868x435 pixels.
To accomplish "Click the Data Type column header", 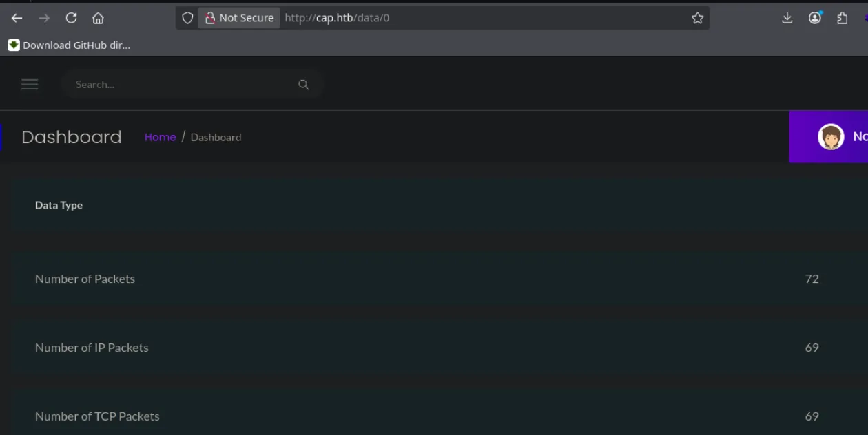I will (59, 205).
